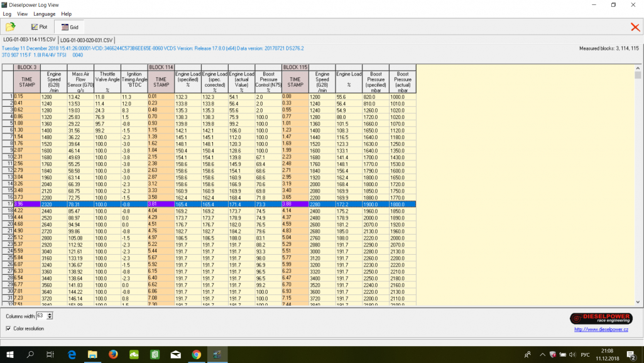The height and width of the screenshot is (363, 644).
Task: Open File Explorer from the taskbar
Action: 92,355
